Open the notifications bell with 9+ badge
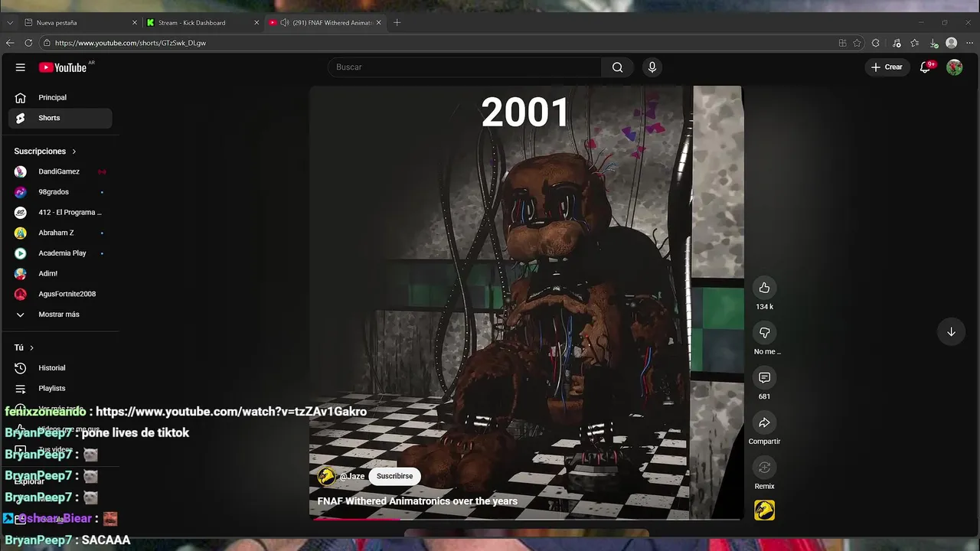The width and height of the screenshot is (980, 551). pos(926,67)
